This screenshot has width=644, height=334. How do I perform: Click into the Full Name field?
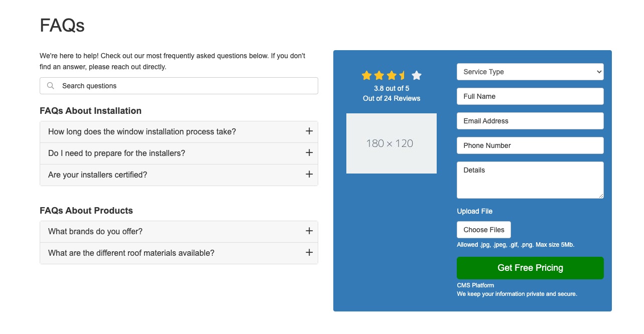coord(530,96)
